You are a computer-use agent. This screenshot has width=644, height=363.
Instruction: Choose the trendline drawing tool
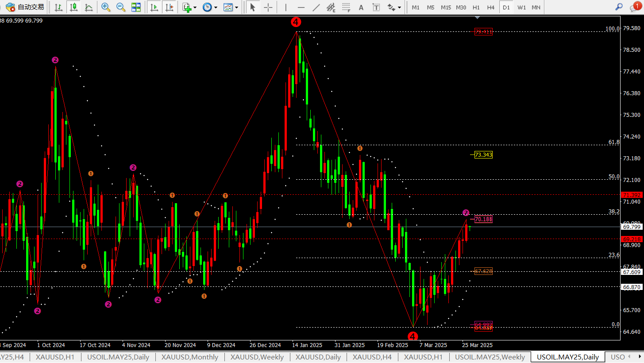pyautogui.click(x=316, y=7)
